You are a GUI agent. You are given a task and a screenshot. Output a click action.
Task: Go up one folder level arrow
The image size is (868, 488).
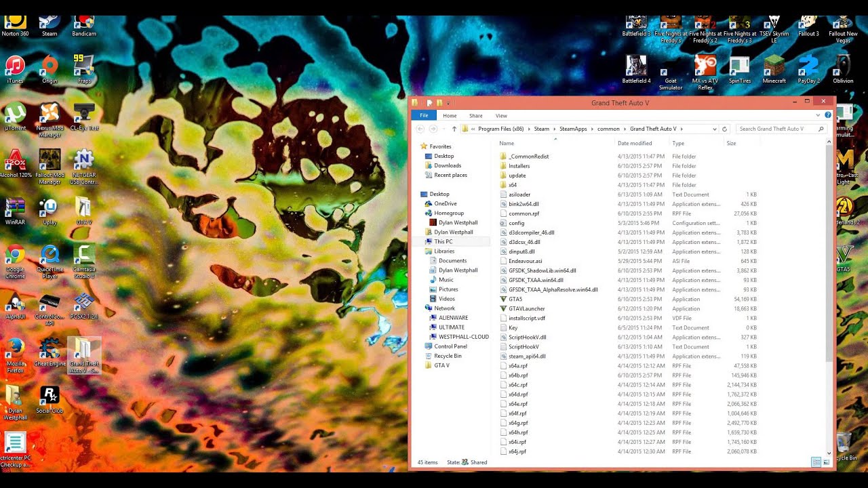(454, 129)
